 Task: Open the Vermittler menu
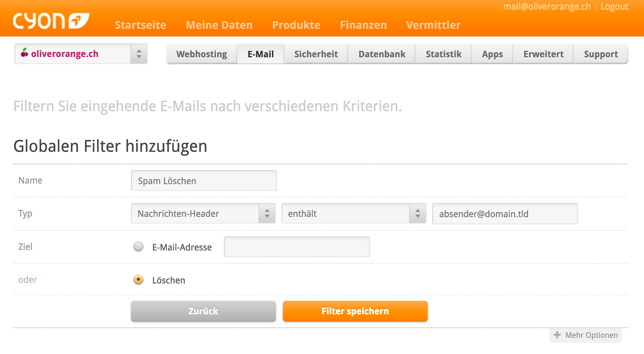point(433,25)
